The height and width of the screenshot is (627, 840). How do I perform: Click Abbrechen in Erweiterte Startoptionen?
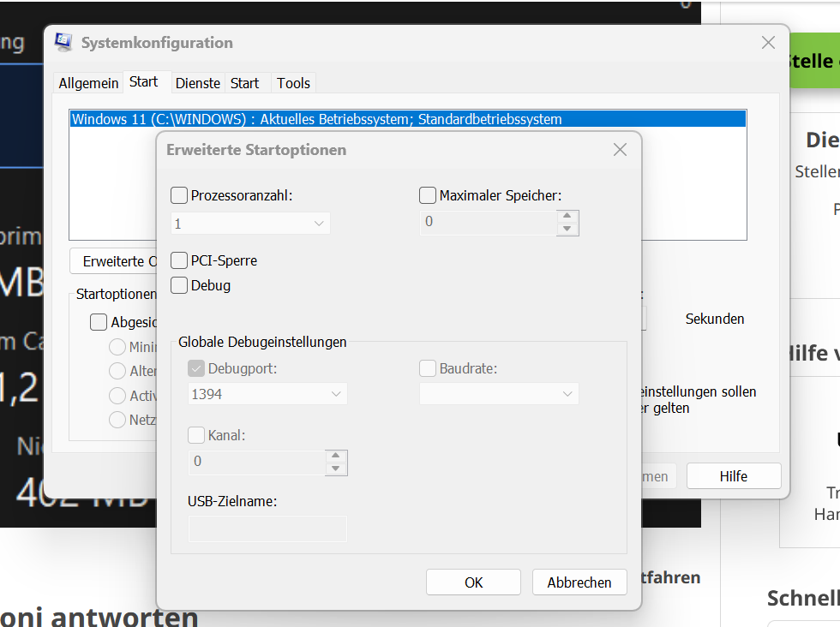coord(579,582)
